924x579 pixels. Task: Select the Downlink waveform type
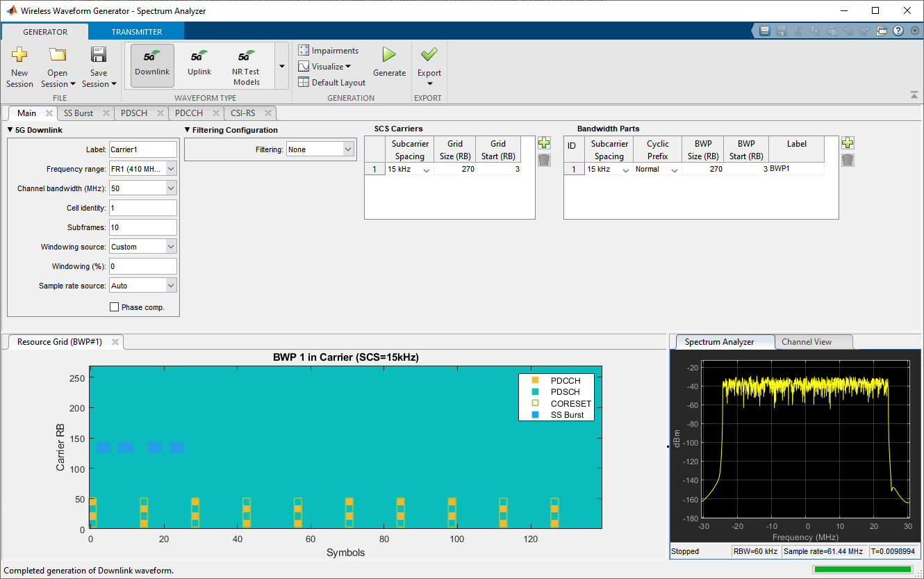coord(152,65)
